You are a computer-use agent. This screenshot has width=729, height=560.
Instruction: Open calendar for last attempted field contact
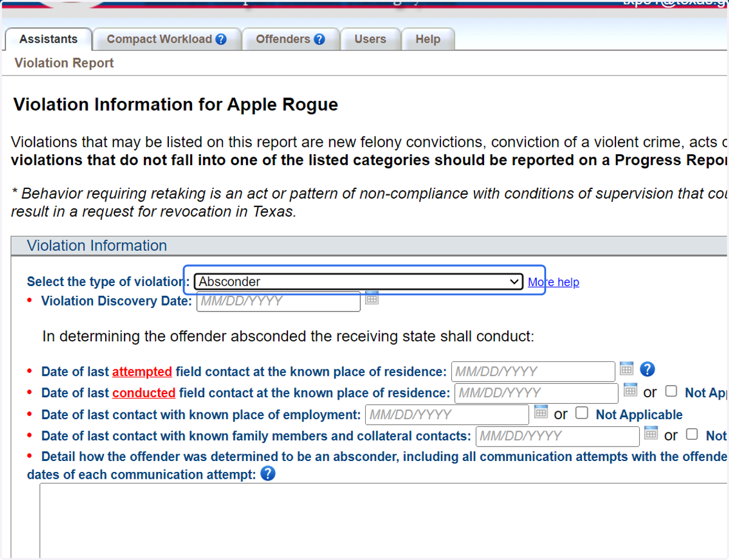point(626,368)
